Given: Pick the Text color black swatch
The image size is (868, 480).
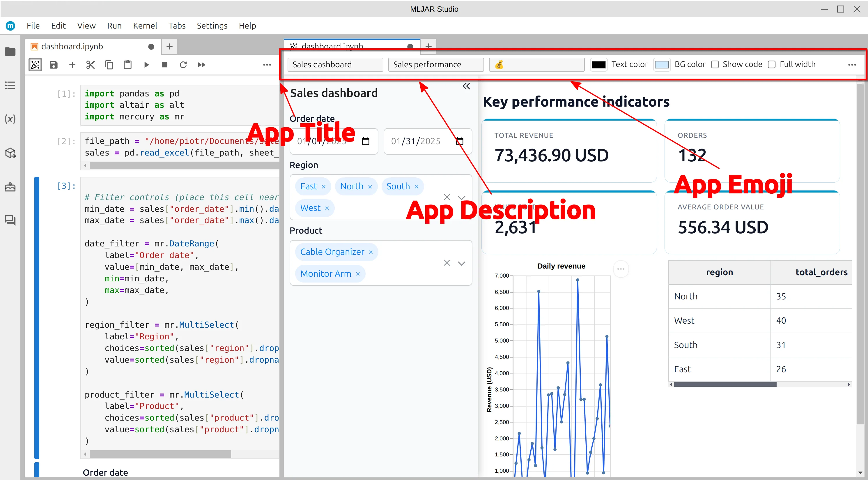Looking at the screenshot, I should (599, 65).
